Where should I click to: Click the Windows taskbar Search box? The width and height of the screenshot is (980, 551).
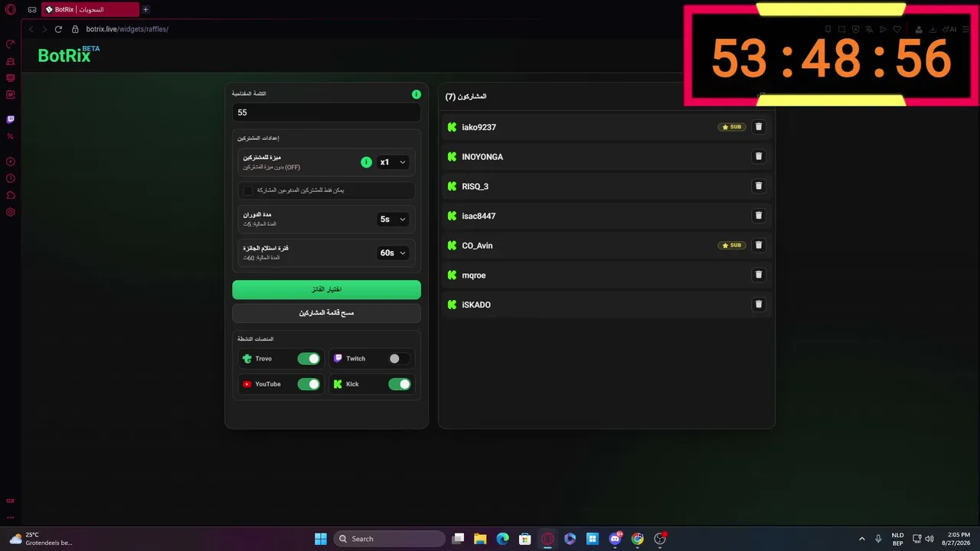coord(390,539)
